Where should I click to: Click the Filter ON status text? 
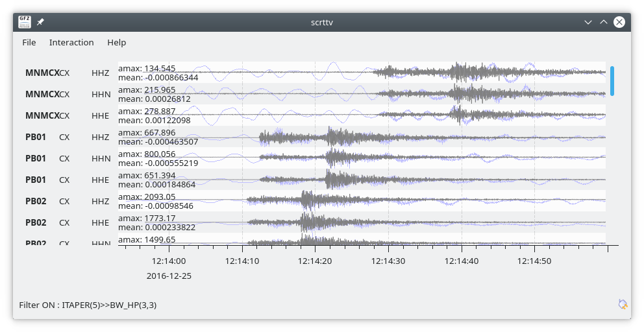coord(88,304)
